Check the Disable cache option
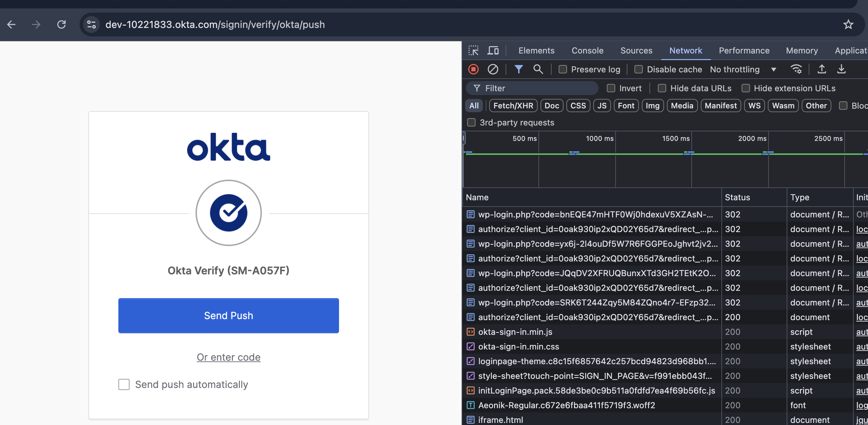 coord(639,70)
